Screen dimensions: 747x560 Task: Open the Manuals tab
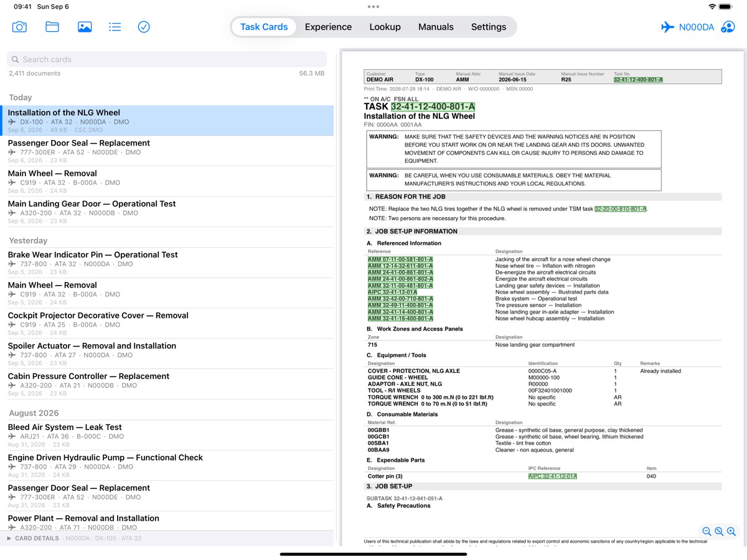click(436, 27)
